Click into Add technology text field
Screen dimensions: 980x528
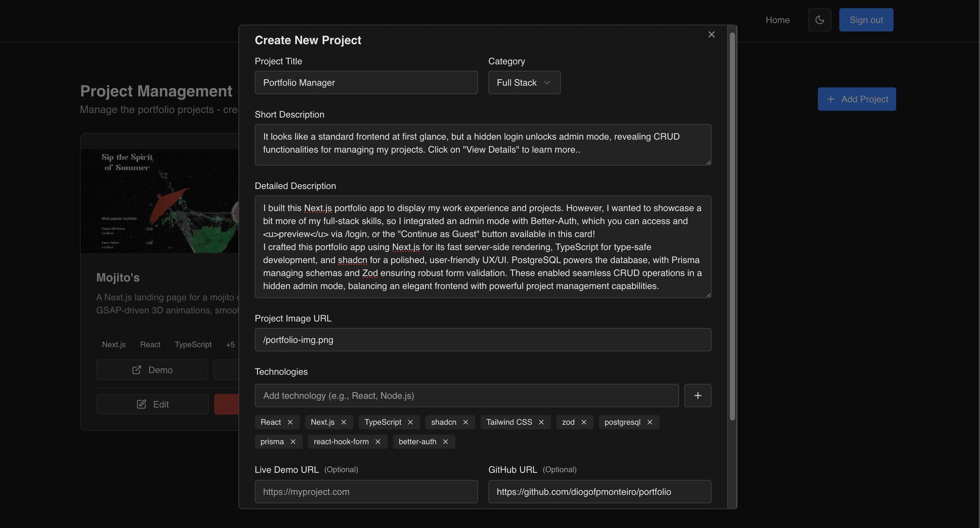click(x=466, y=395)
